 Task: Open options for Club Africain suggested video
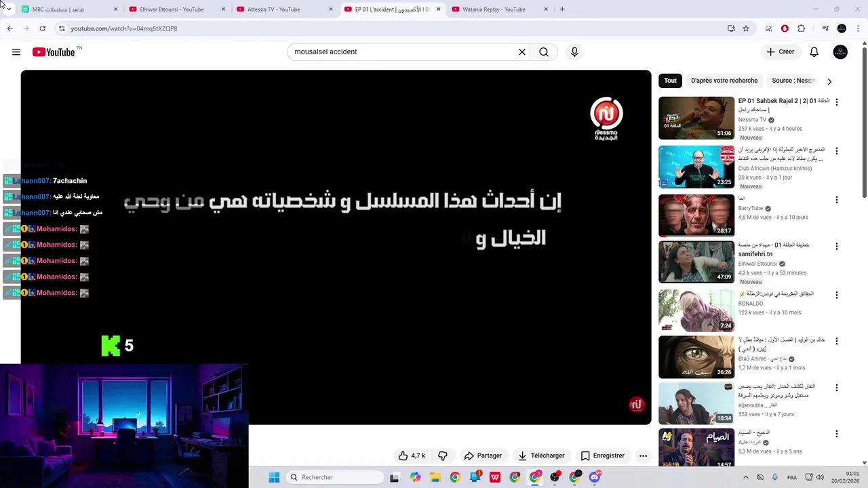[837, 150]
